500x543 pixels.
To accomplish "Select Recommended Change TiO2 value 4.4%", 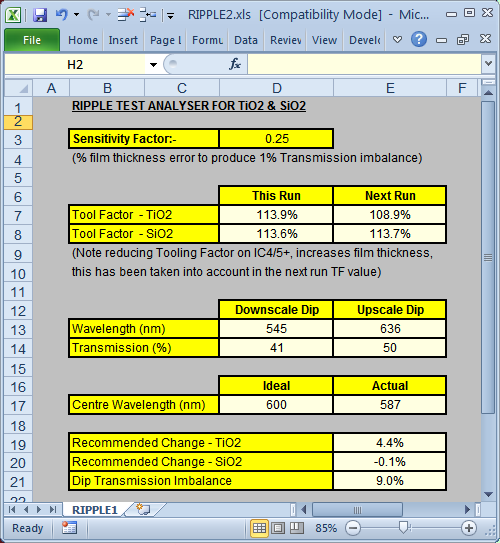I will coord(390,443).
